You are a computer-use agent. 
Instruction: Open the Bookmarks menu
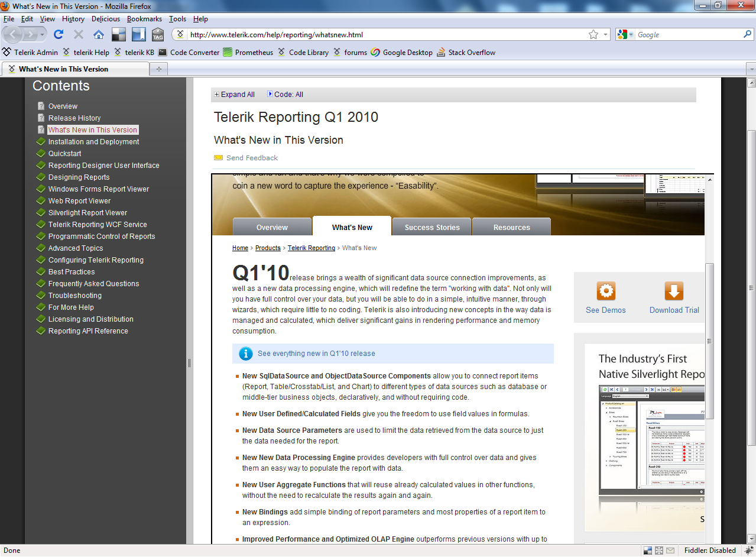pyautogui.click(x=144, y=19)
